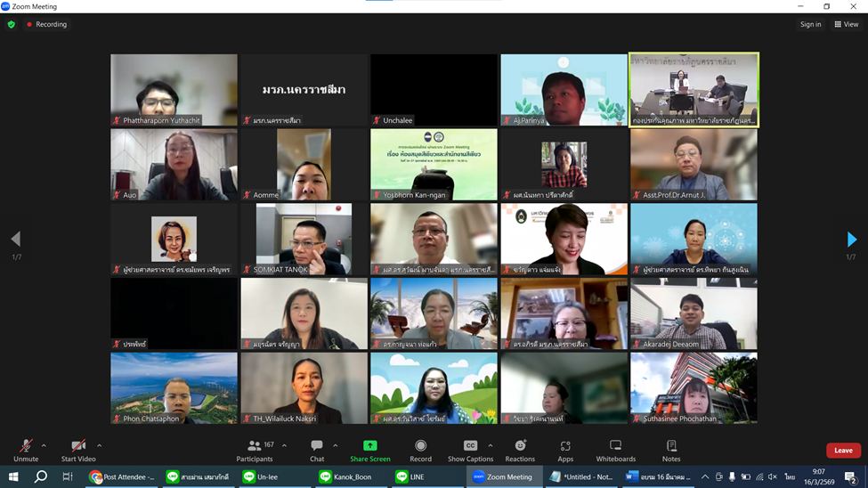Click the green encryption shield icon

pos(12,24)
